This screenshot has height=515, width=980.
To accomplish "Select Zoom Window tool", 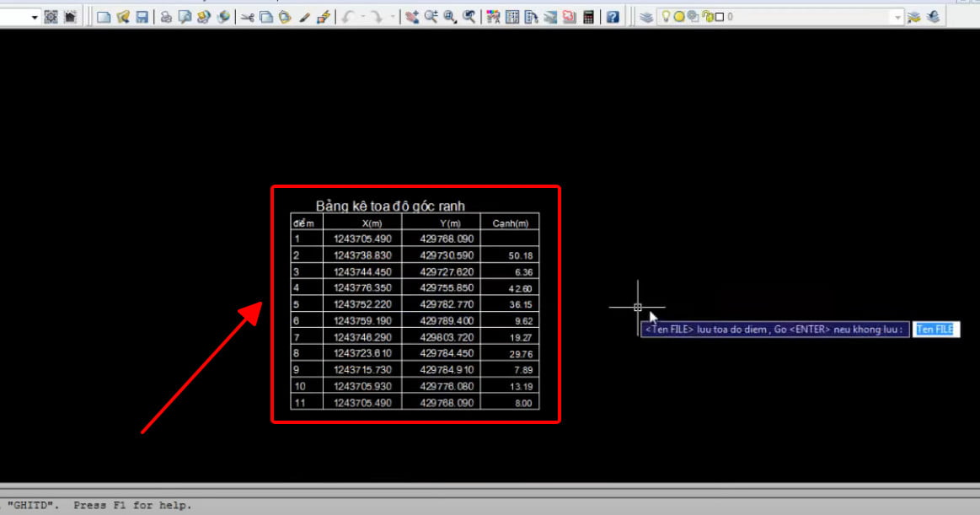I will tap(450, 17).
